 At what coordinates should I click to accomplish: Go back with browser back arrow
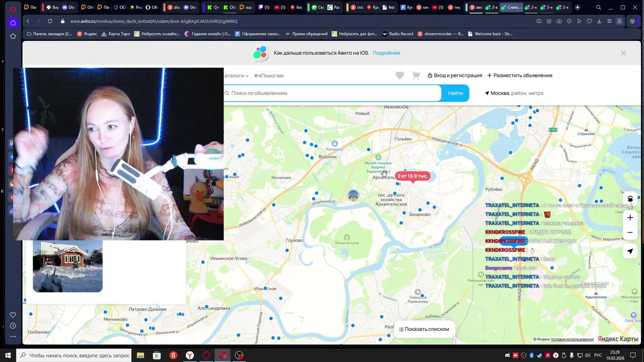(28, 21)
